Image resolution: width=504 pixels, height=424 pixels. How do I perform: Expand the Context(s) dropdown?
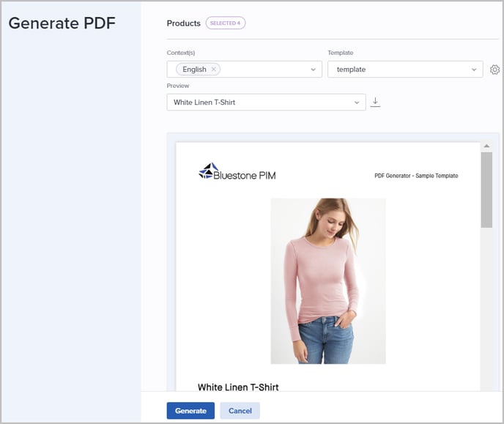(x=313, y=70)
